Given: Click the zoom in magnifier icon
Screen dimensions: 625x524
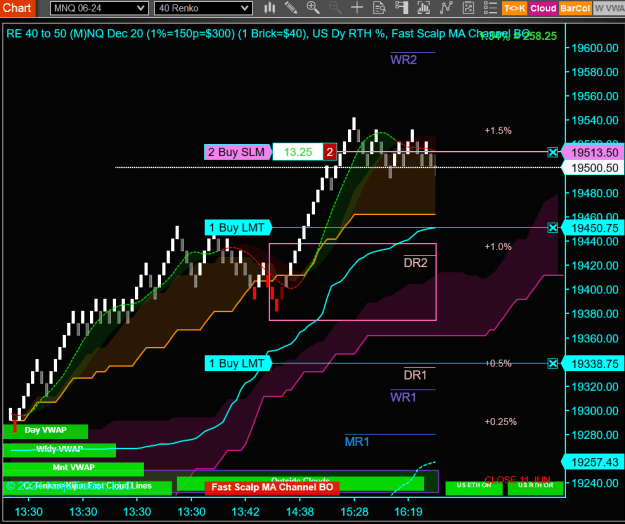Looking at the screenshot, I should pyautogui.click(x=313, y=8).
